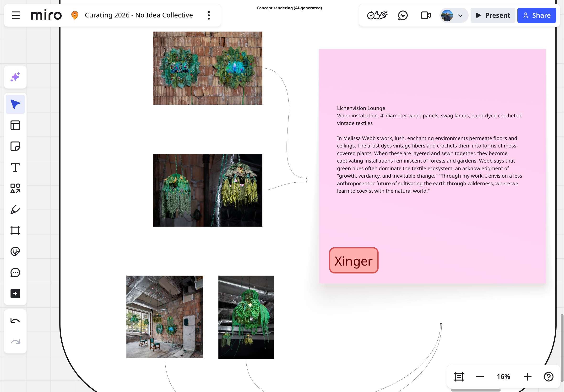Image resolution: width=564 pixels, height=392 pixels.
Task: Expand the user avatar dropdown chevron
Action: click(x=460, y=16)
